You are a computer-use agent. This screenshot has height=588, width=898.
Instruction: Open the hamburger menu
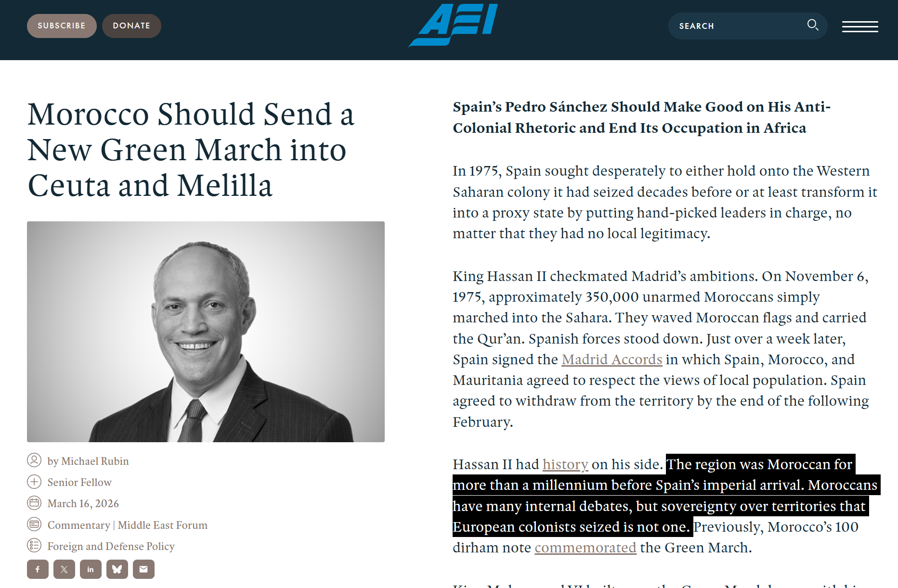coord(860,26)
